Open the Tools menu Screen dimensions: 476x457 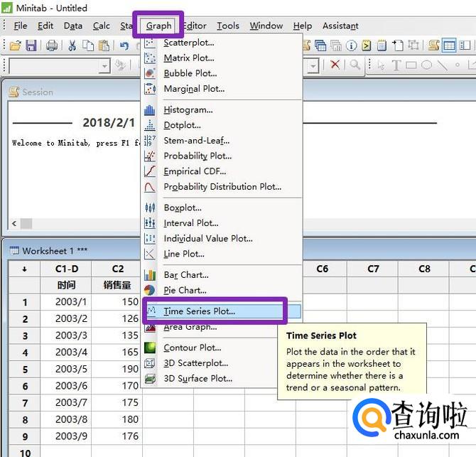pyautogui.click(x=227, y=26)
